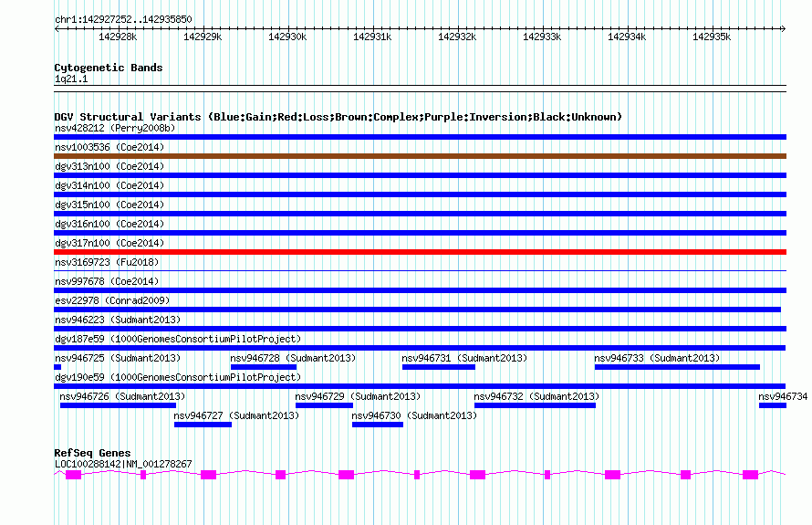Screen dimensions: 812x525
Task: Click the dgv187e59 (1000GenomesConsortiumPilotProject) label
Action: (178, 339)
